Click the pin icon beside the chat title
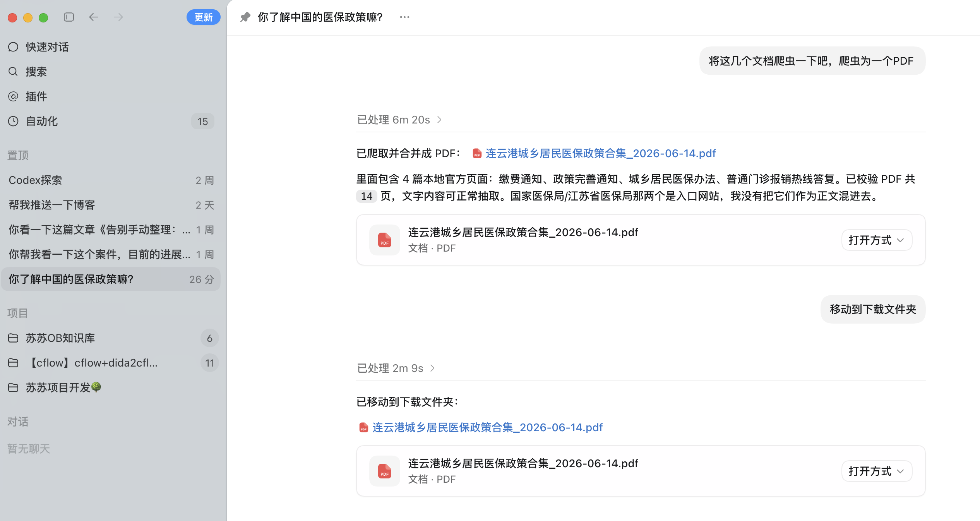The width and height of the screenshot is (980, 521). 245,17
